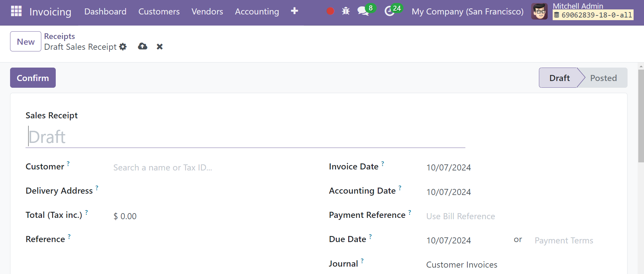Click the vertical scrollbar thumb

(x=641, y=116)
